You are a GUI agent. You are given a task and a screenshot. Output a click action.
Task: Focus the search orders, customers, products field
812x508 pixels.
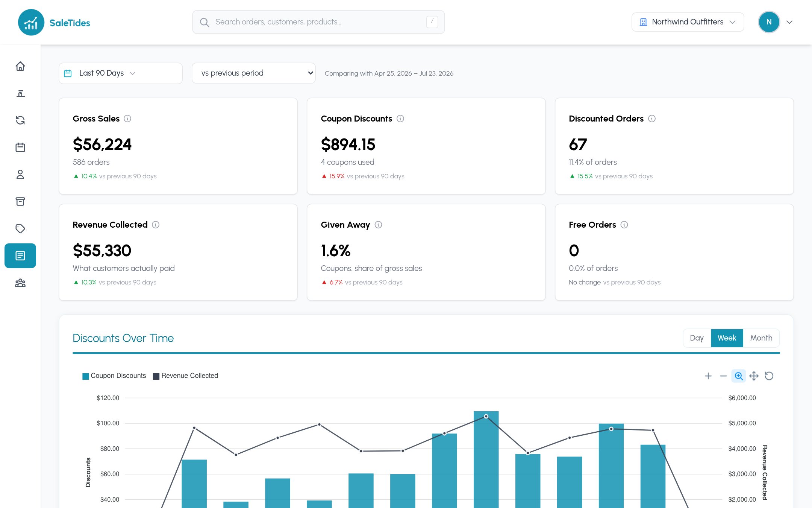(318, 22)
